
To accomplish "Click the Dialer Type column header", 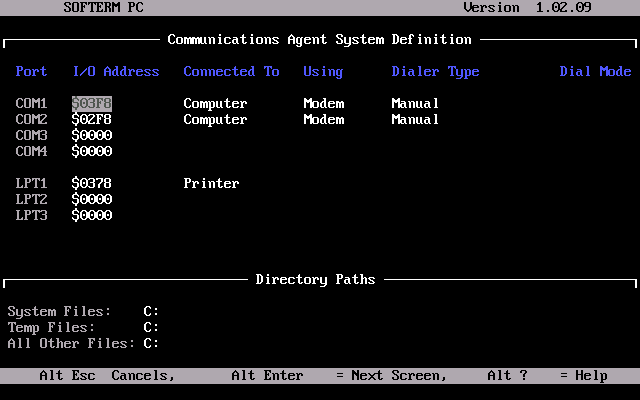I will 435,72.
